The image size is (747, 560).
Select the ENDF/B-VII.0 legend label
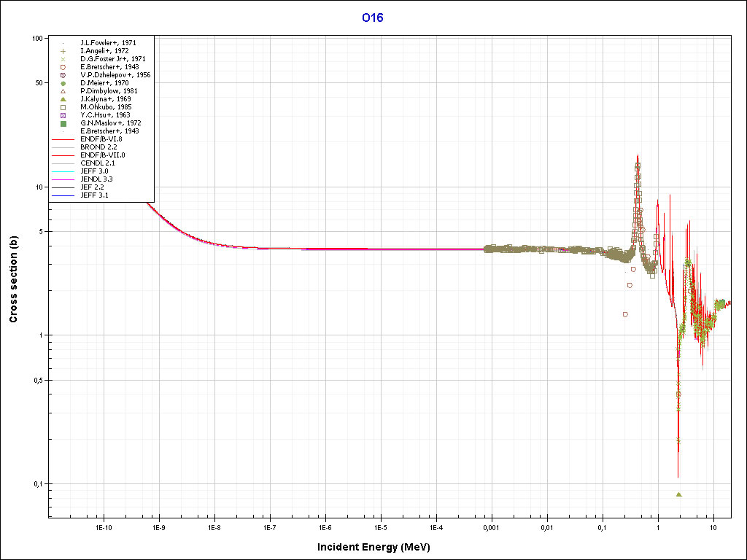[102, 155]
